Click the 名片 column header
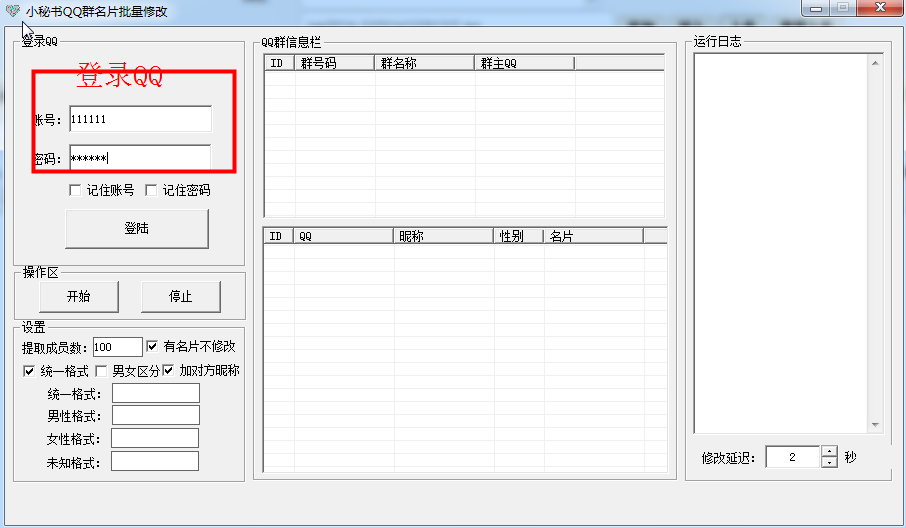The height and width of the screenshot is (528, 906). [x=593, y=236]
